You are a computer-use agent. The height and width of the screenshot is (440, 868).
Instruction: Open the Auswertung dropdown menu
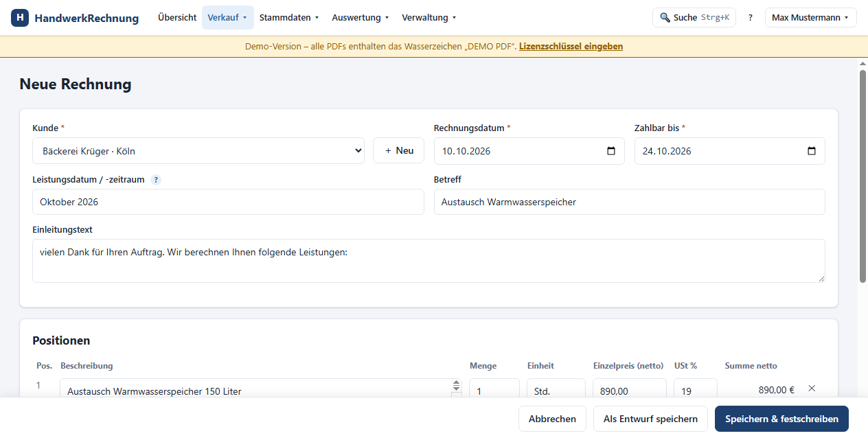(361, 18)
